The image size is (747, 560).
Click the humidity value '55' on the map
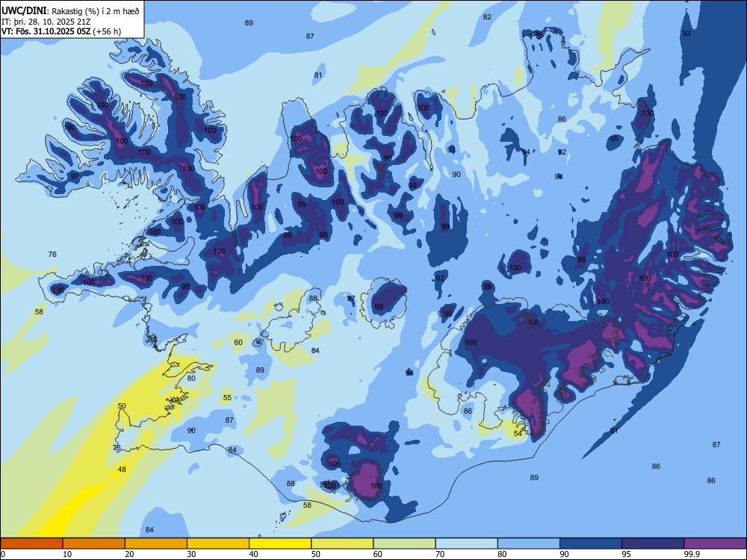pyautogui.click(x=227, y=398)
